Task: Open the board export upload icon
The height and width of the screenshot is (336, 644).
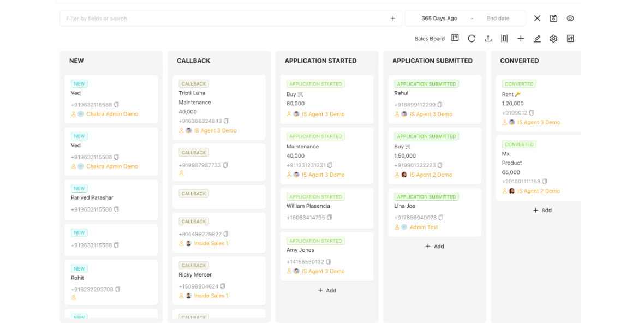Action: 488,38
